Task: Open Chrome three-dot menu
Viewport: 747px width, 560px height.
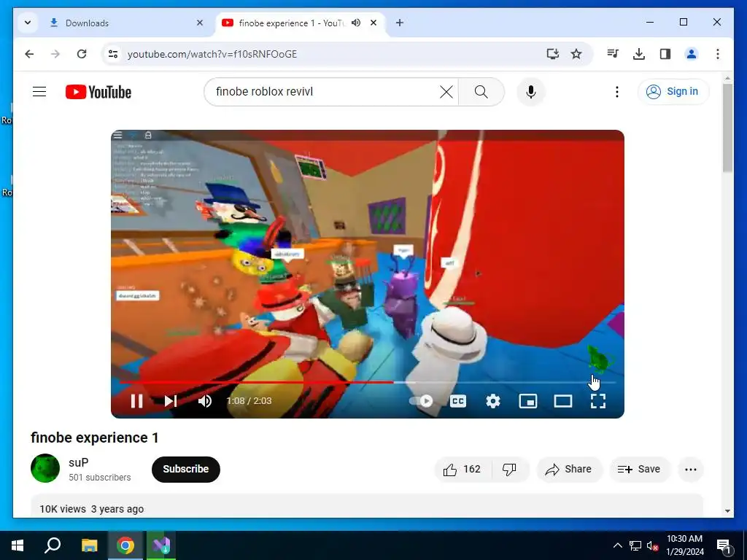Action: [718, 54]
